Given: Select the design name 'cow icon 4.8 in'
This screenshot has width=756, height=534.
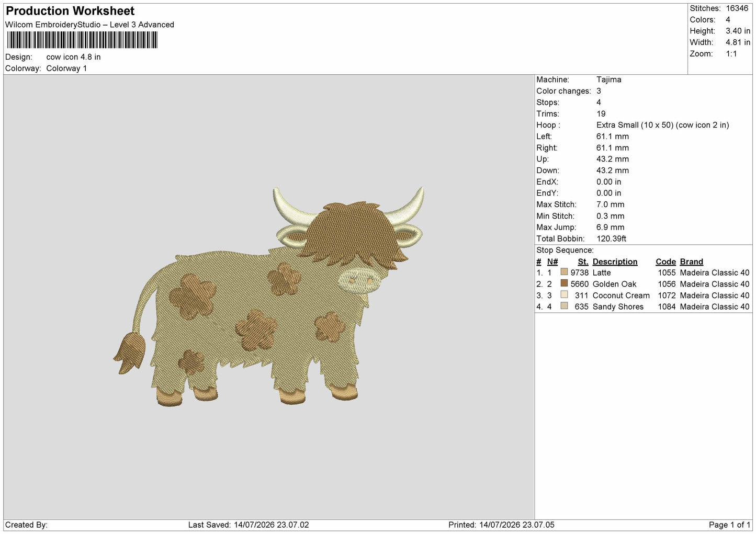Looking at the screenshot, I should click(73, 57).
